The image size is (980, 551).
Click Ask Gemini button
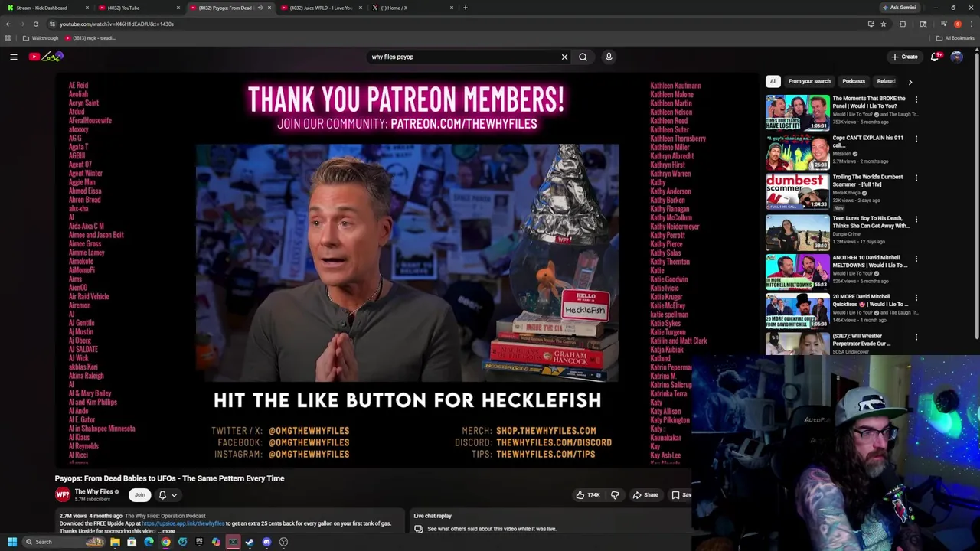(x=899, y=8)
